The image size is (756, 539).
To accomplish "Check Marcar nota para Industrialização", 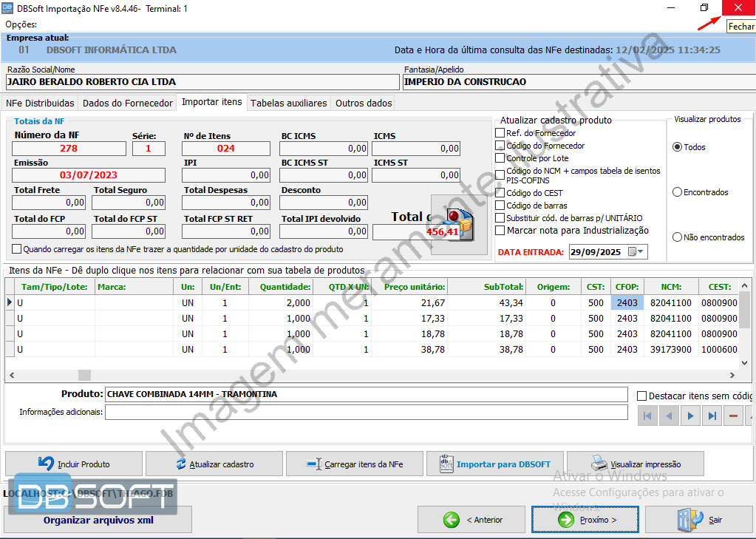I will (500, 231).
